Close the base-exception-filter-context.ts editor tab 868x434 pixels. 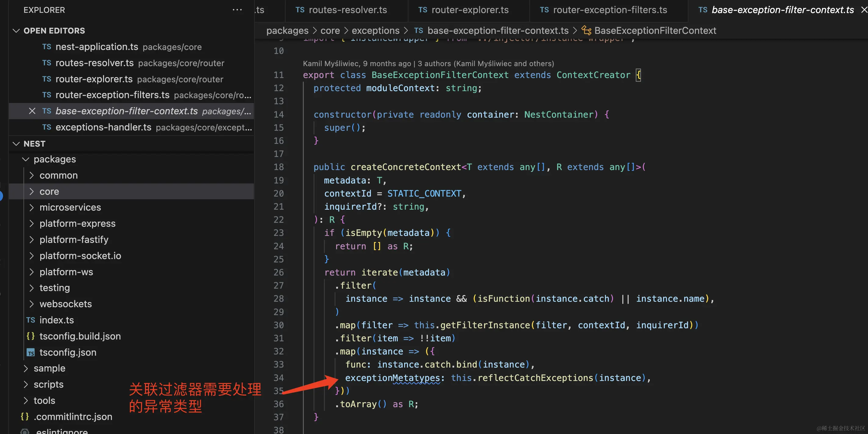[x=864, y=10]
